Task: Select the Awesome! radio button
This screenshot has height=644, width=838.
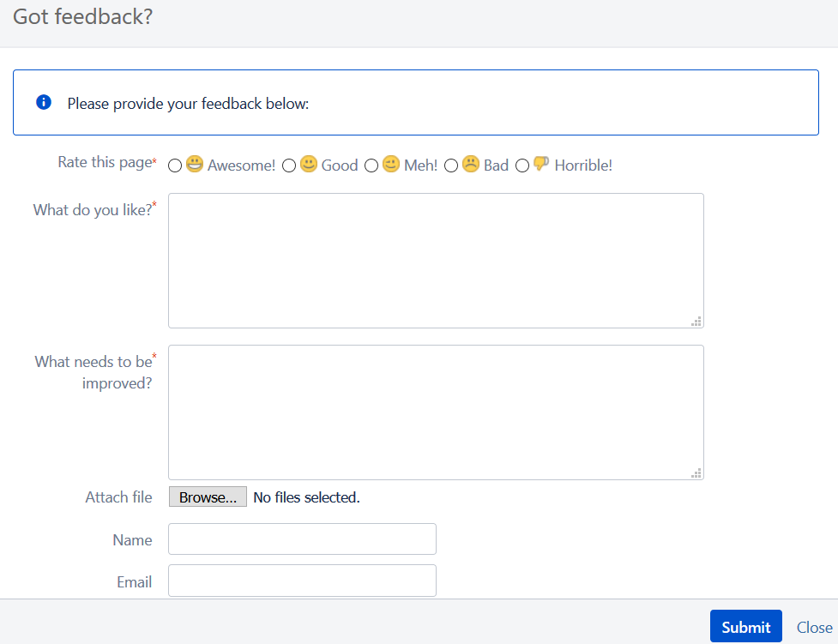Action: [175, 166]
